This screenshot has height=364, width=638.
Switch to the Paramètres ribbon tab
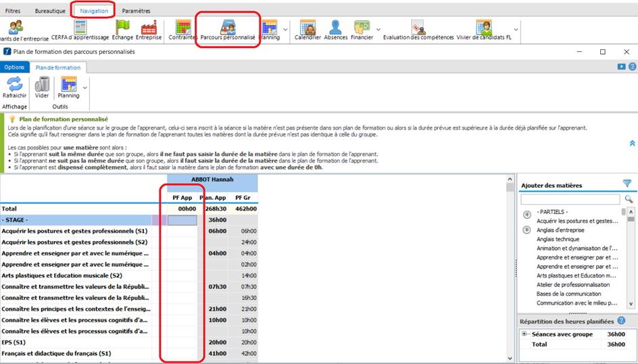(x=136, y=11)
